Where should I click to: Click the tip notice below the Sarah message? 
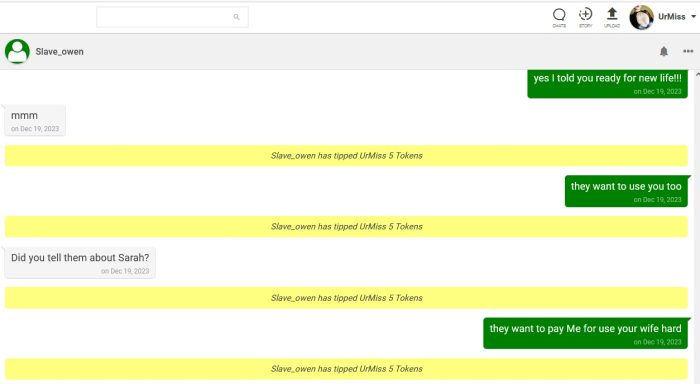point(346,298)
